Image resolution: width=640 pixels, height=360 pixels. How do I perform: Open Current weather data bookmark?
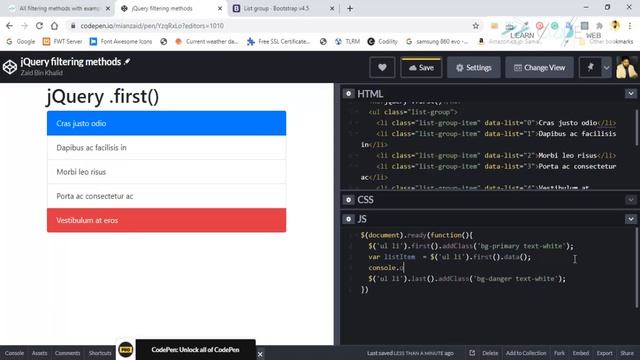click(x=207, y=41)
